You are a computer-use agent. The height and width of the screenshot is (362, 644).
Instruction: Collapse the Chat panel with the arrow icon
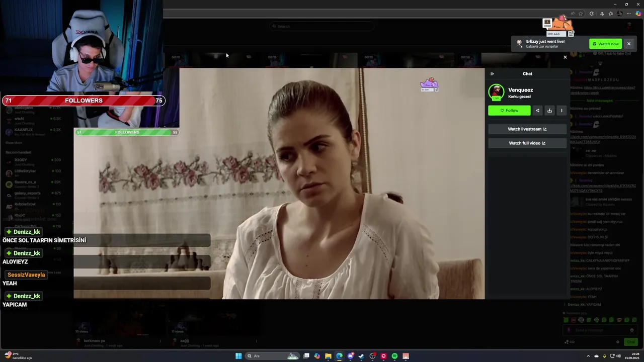click(492, 74)
